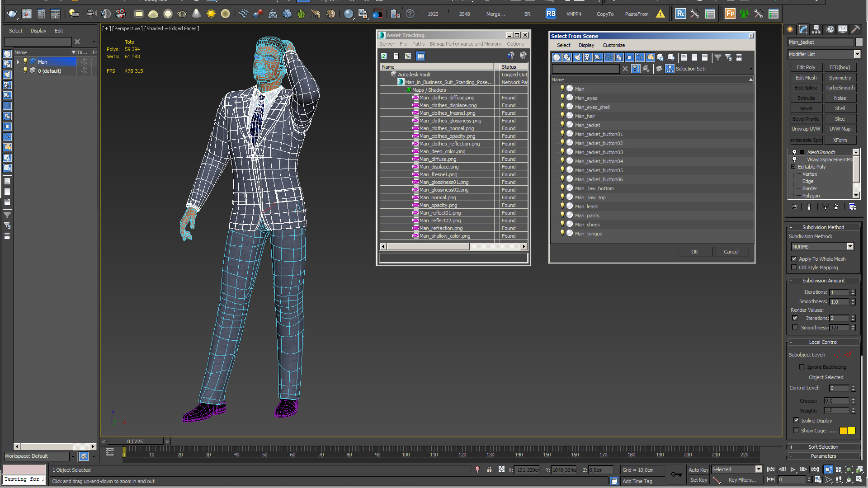Screen dimensions: 868x488
Task: Enable Show Cage checkbox
Action: 797,431
